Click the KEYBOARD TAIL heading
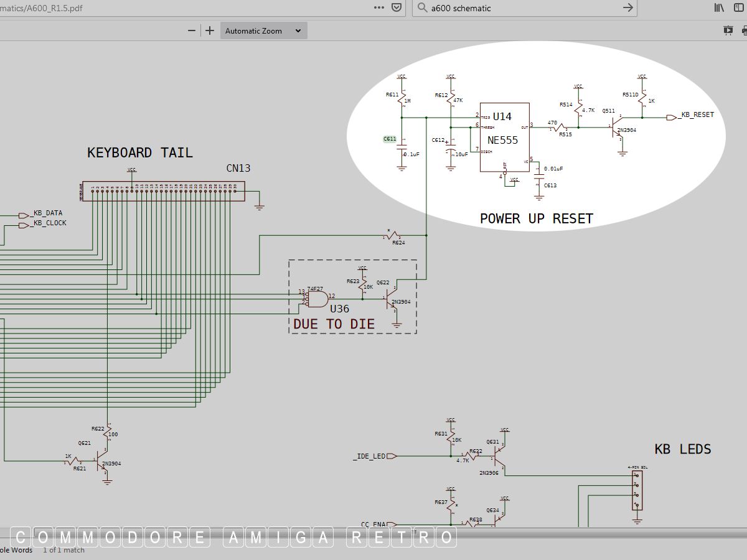This screenshot has width=747, height=560. pyautogui.click(x=139, y=152)
